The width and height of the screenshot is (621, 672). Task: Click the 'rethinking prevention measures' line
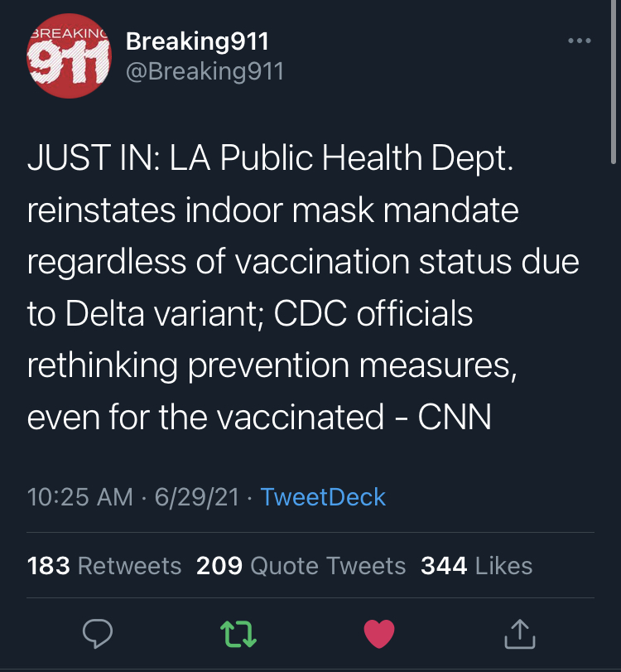(272, 365)
